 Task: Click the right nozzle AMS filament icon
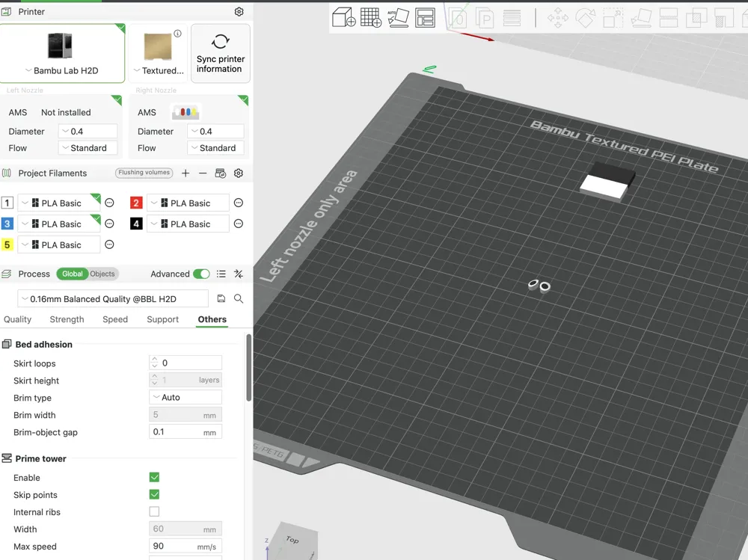(x=186, y=113)
